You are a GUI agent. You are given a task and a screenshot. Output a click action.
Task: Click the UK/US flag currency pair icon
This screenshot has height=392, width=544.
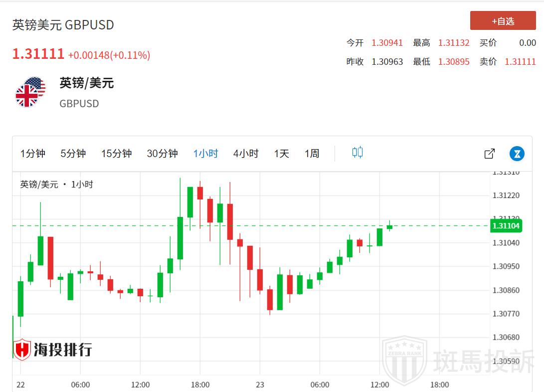(30, 92)
